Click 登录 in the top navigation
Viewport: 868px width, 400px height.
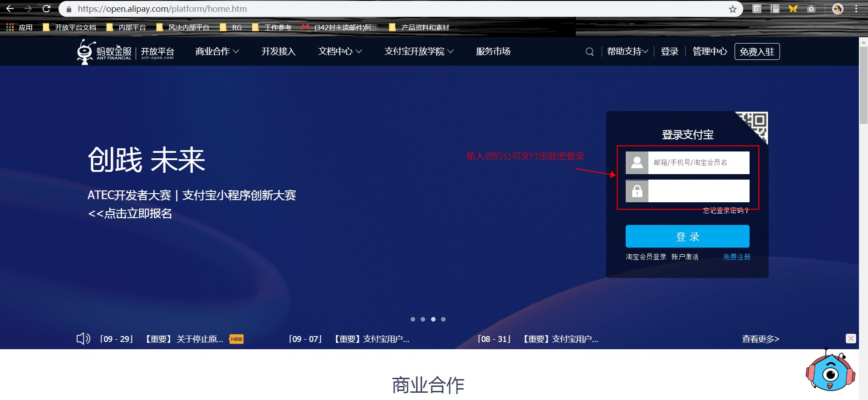(x=670, y=52)
